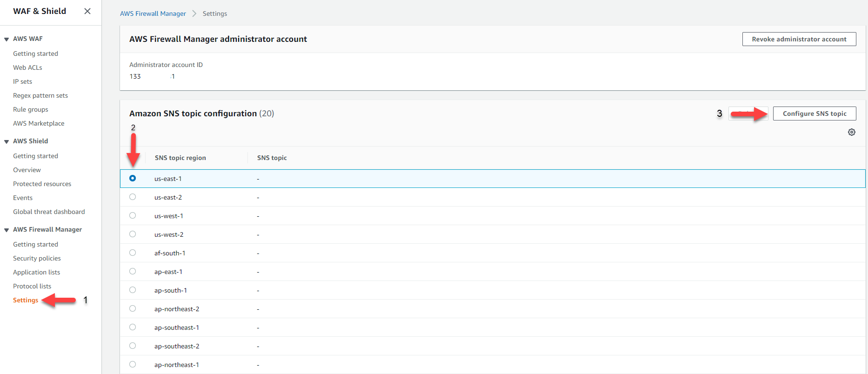Click ap-northeast-1 region text
Viewport: 868px width, 374px height.
point(177,365)
